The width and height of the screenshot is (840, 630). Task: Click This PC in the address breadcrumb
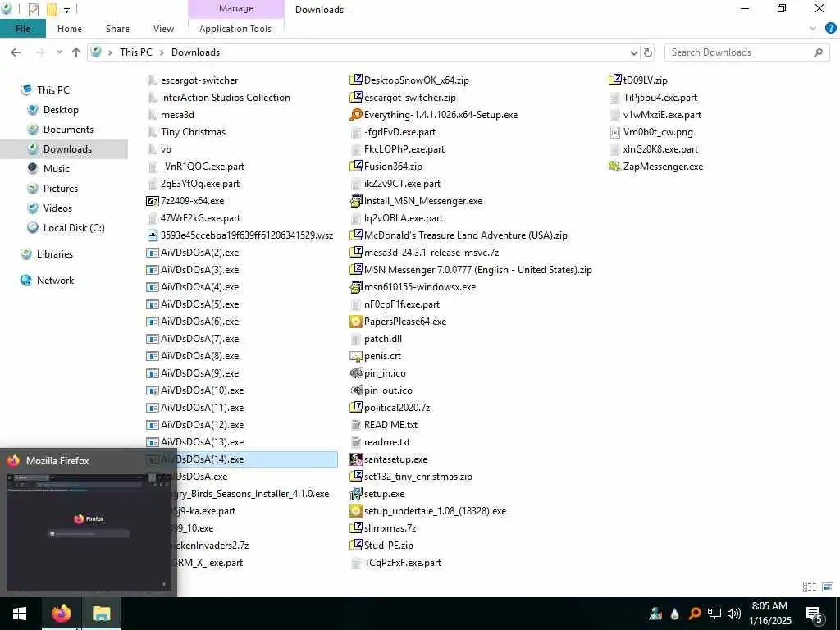coord(136,52)
